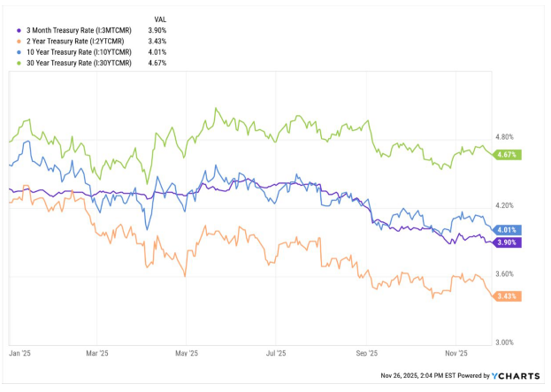Click the blue 4.01% end-of-line value flag
Screen dimensions: 551x392
(x=509, y=229)
